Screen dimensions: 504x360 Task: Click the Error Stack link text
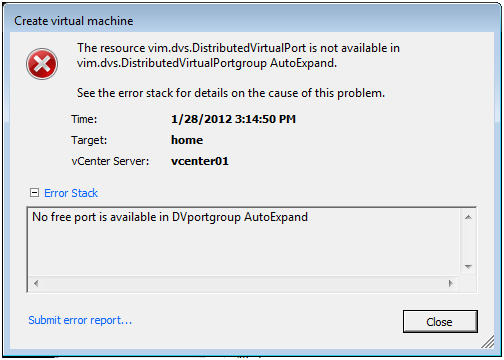(x=71, y=193)
